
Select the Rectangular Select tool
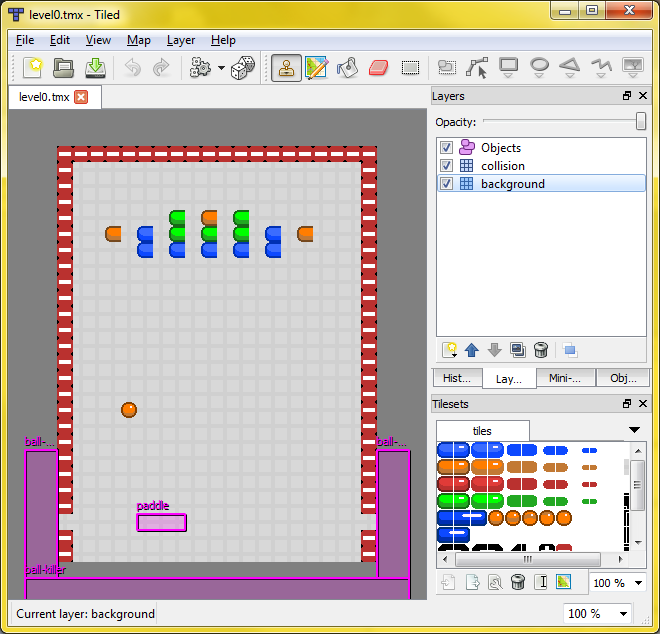(x=410, y=67)
